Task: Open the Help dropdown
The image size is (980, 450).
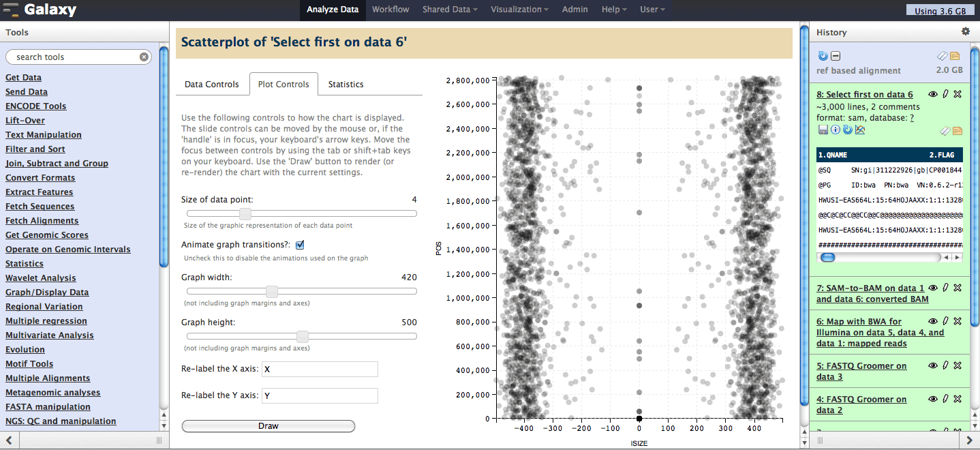Action: (613, 10)
